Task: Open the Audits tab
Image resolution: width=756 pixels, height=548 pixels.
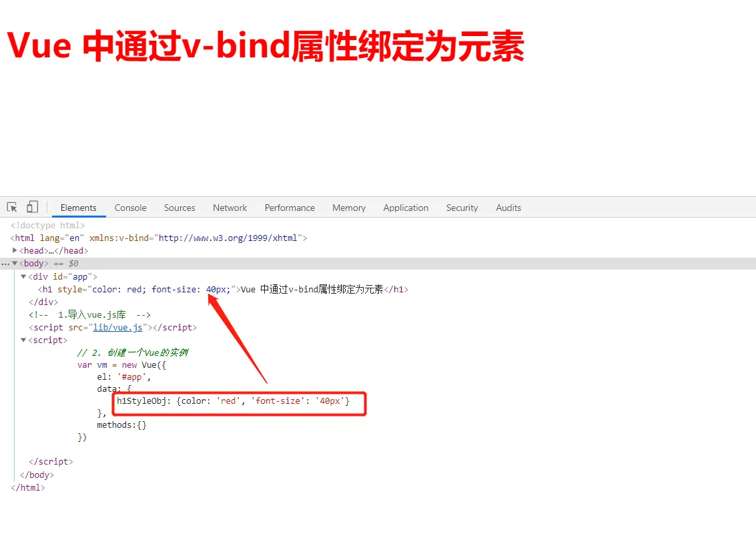Action: click(508, 208)
